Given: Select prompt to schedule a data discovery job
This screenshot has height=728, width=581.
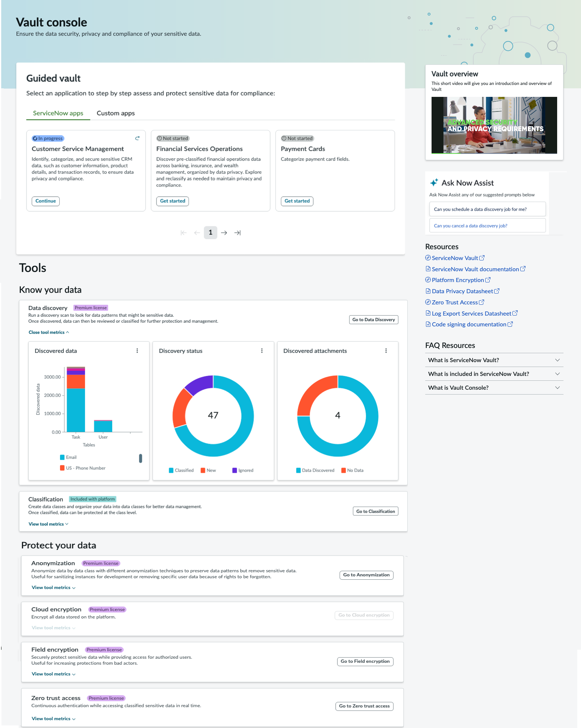Looking at the screenshot, I should pos(487,209).
